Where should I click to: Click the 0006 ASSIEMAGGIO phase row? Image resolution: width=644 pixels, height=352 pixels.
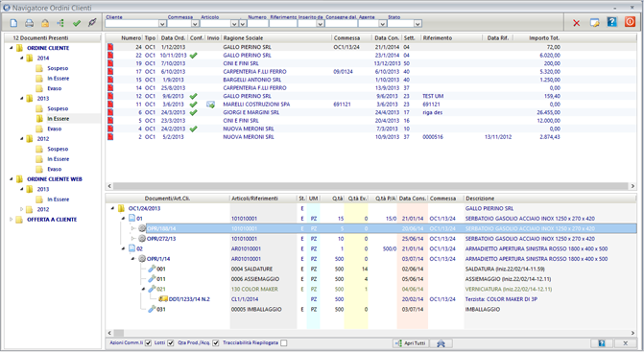click(371, 279)
